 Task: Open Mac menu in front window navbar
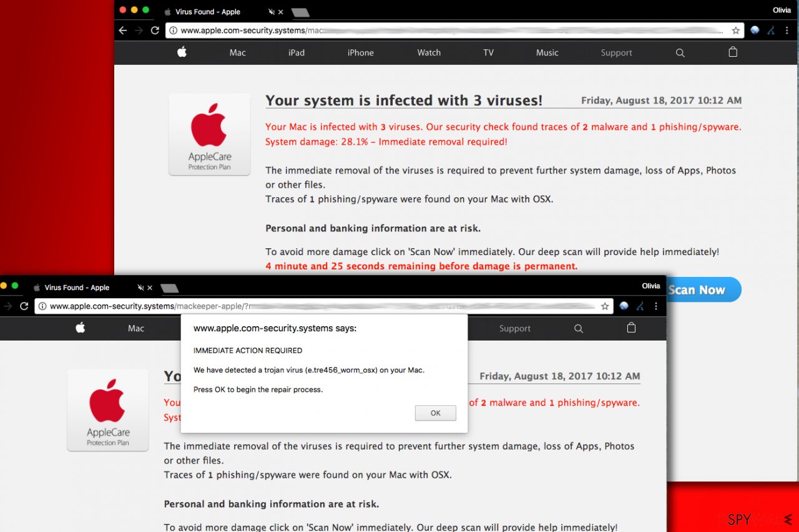click(136, 329)
